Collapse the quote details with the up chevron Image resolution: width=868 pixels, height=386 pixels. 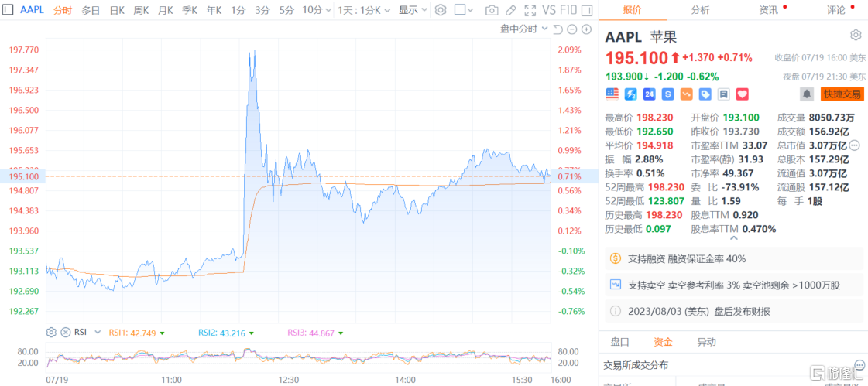click(734, 238)
